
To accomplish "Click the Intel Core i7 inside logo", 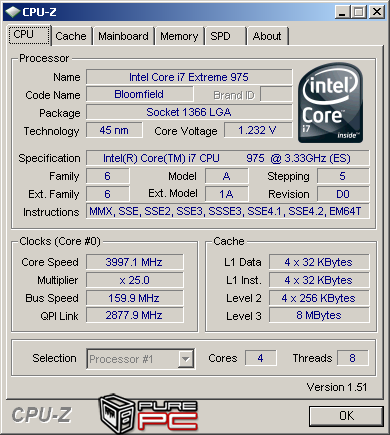I will (x=330, y=103).
